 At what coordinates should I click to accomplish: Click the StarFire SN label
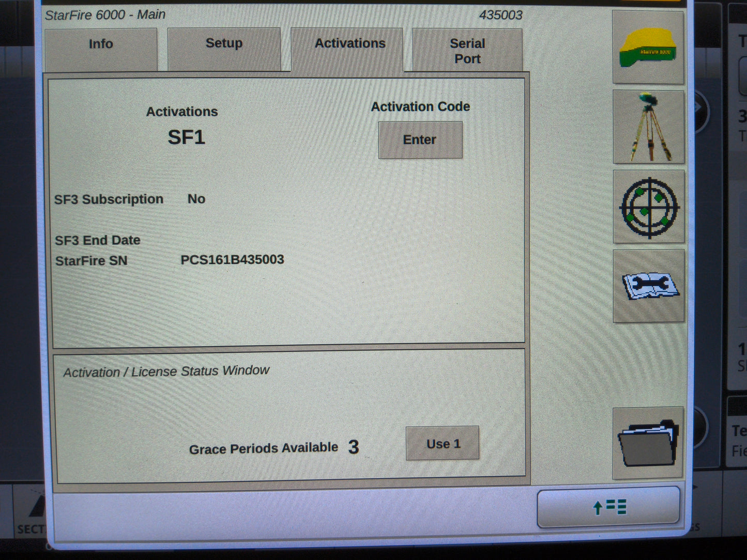click(92, 261)
